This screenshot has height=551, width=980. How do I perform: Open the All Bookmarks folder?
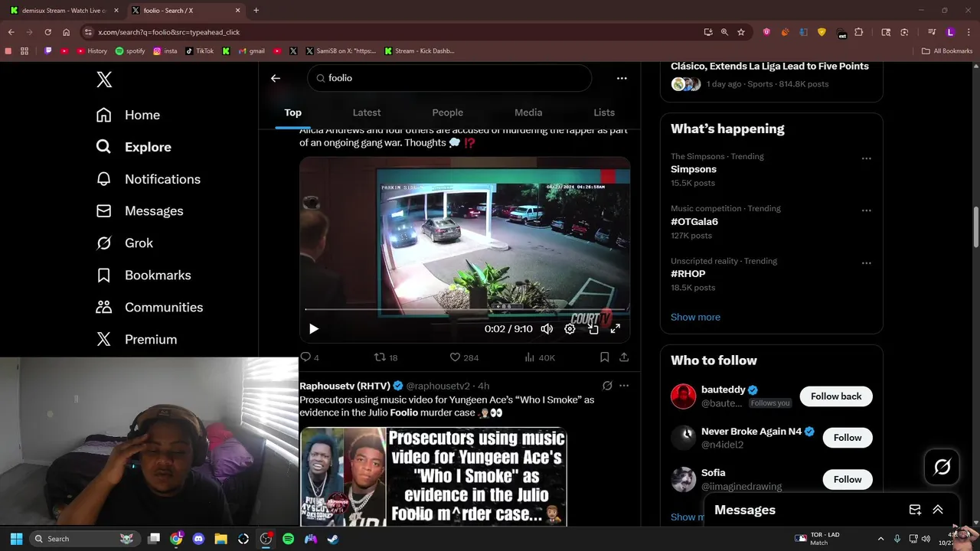pyautogui.click(x=947, y=51)
